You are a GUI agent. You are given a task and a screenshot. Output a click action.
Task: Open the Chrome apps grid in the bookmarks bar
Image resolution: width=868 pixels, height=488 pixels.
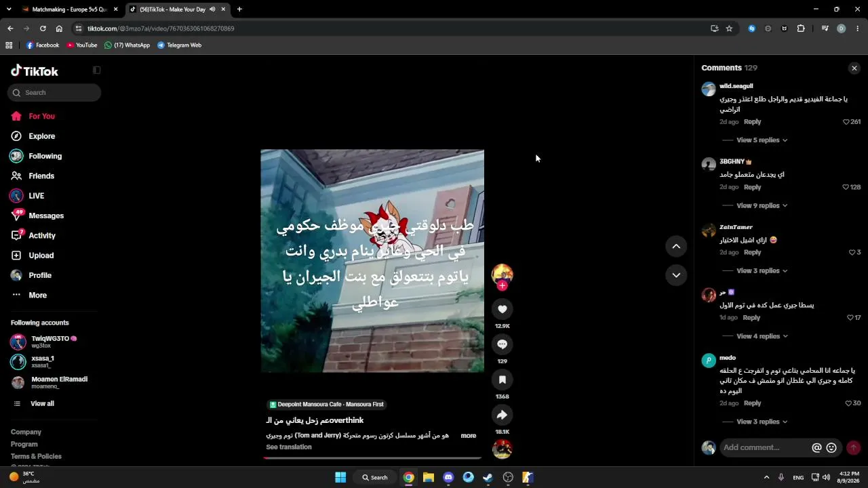[x=9, y=45]
